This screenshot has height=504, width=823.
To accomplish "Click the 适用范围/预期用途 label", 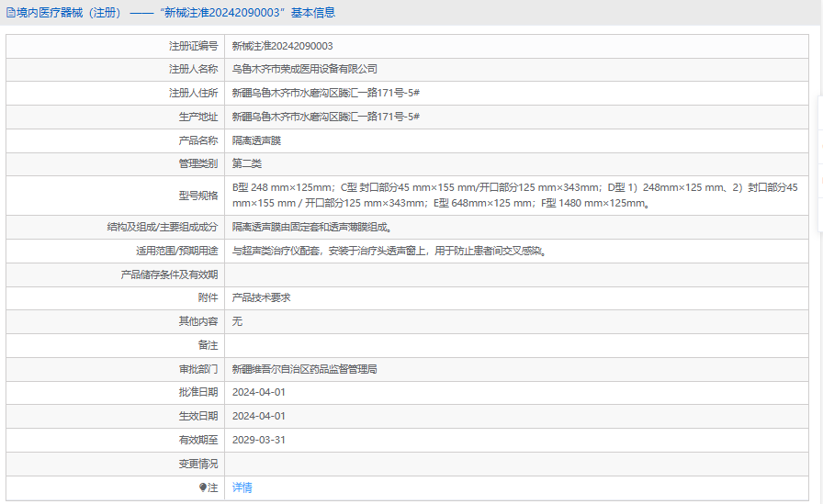I will tap(177, 252).
